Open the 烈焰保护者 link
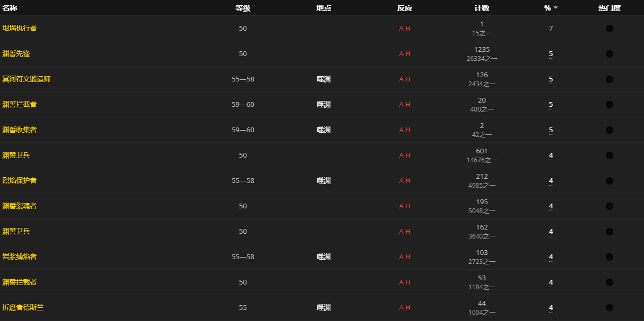The image size is (644, 321). pyautogui.click(x=20, y=181)
